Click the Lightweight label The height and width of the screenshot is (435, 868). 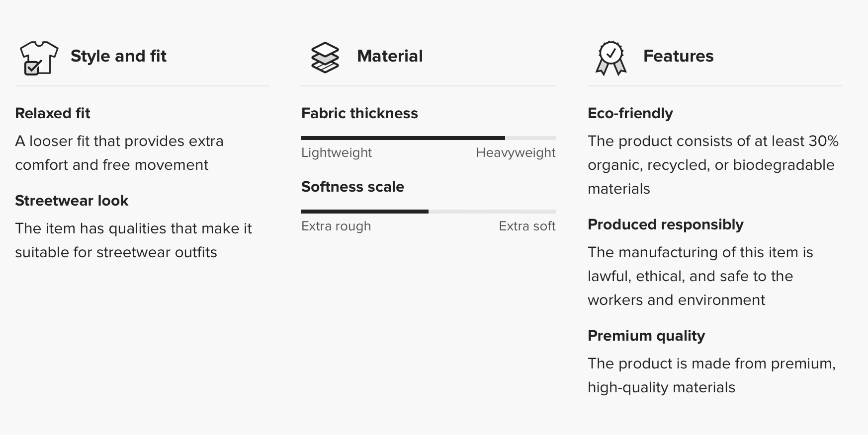click(x=337, y=153)
